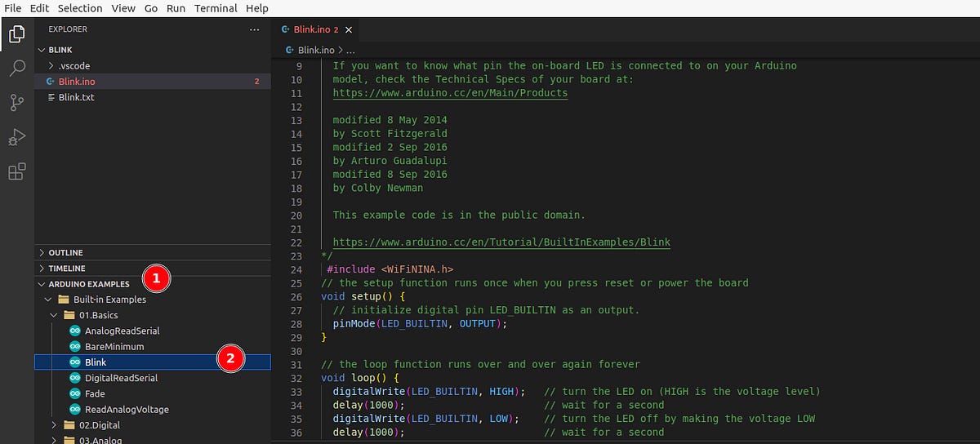Open the Extensions view icon

point(16,171)
